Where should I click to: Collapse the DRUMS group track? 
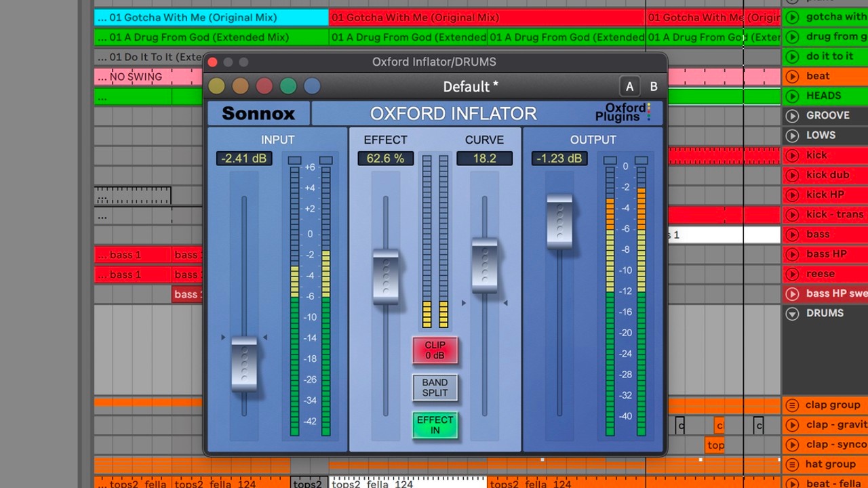coord(792,313)
